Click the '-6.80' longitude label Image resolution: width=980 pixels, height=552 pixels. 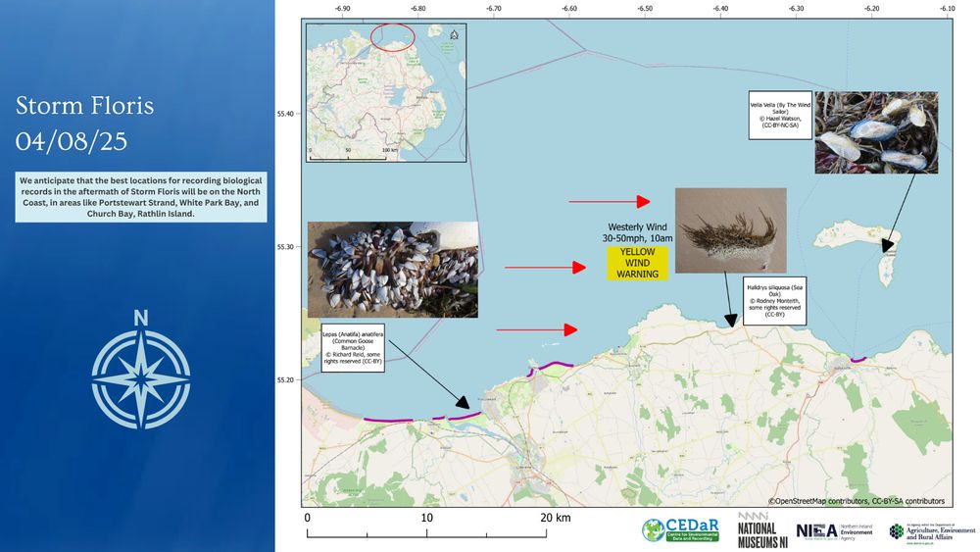coord(418,9)
